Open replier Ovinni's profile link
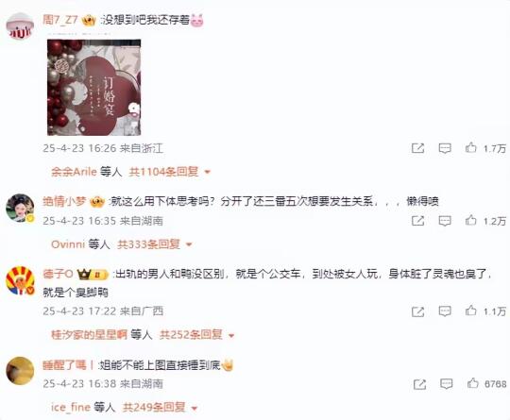510x420 pixels. [68, 244]
